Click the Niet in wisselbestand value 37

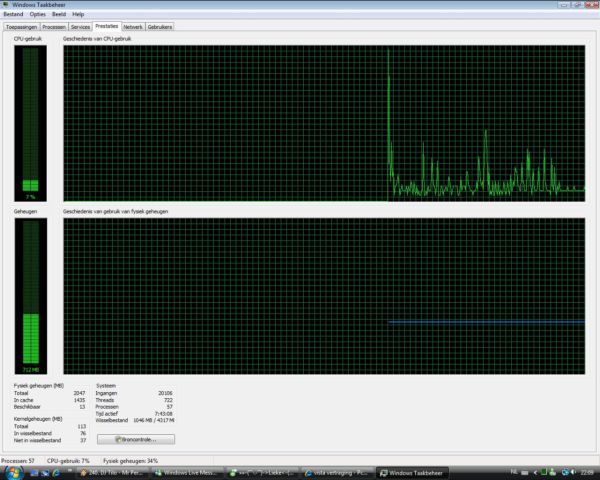coord(83,441)
